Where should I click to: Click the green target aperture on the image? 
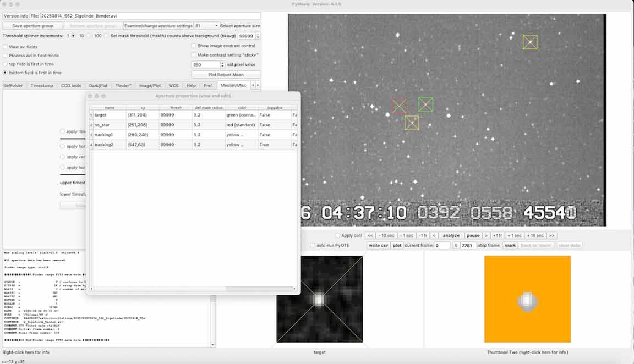tap(425, 104)
